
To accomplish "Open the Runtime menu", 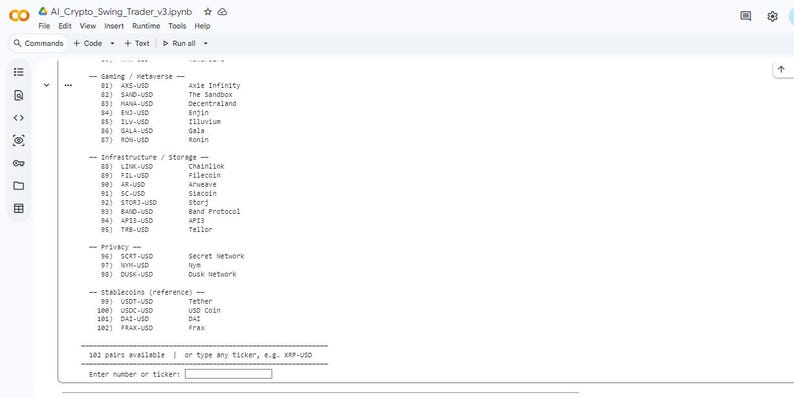I will click(x=146, y=26).
